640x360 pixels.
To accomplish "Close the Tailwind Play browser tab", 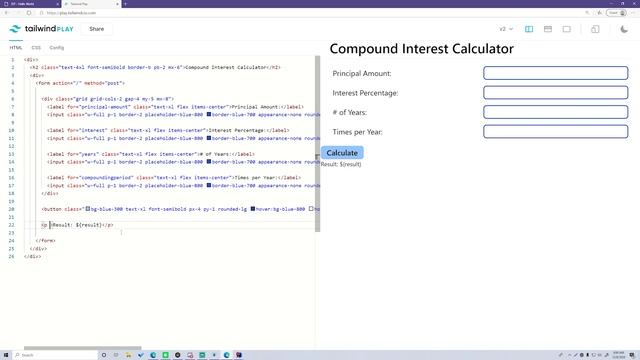I will tap(118, 4).
